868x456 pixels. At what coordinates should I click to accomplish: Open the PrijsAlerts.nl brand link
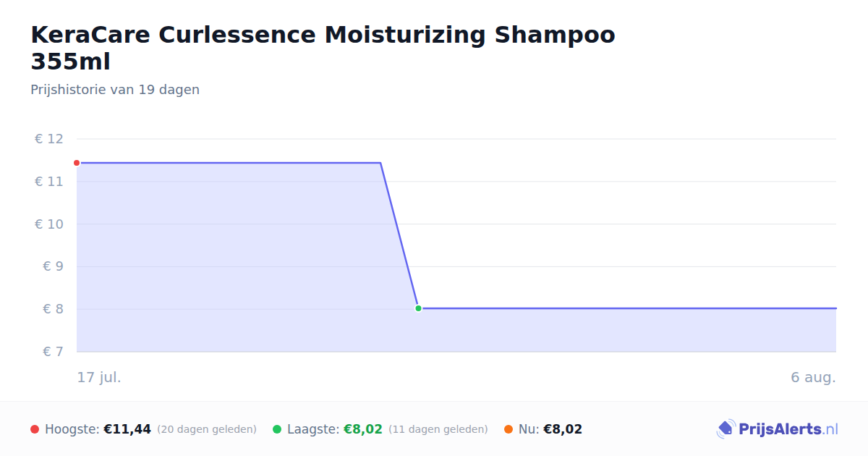click(x=778, y=429)
